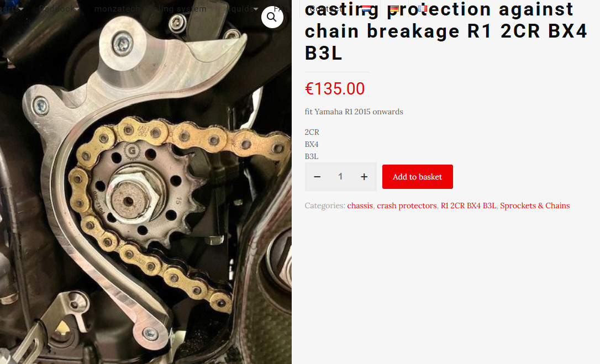Image resolution: width=600 pixels, height=364 pixels.
Task: Open the Sprockets & Chains category
Action: pos(535,205)
